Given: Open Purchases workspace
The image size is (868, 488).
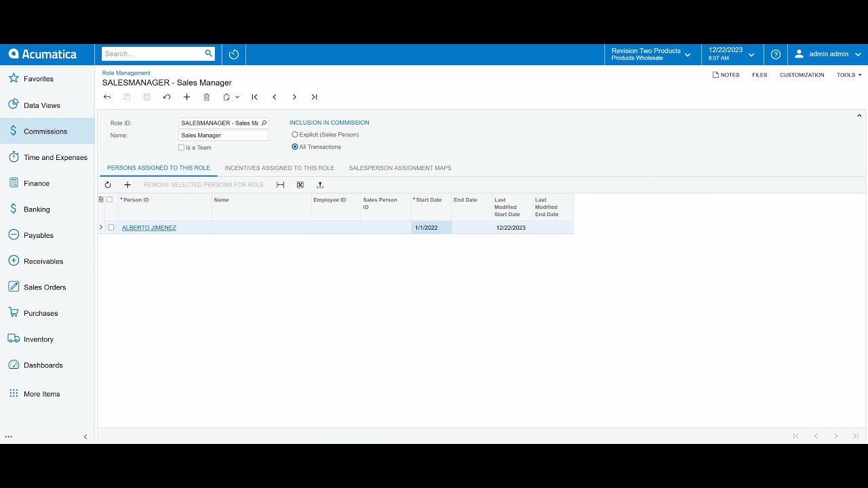Looking at the screenshot, I should (41, 313).
